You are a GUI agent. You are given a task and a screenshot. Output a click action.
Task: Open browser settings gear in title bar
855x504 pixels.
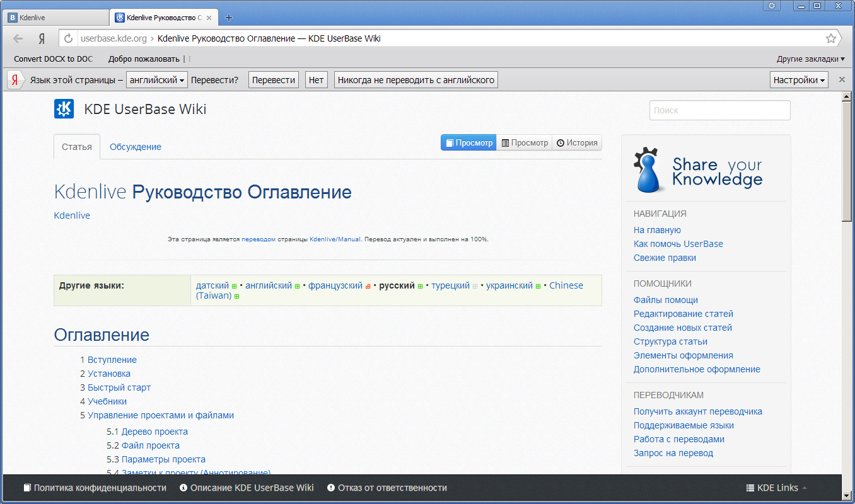pyautogui.click(x=772, y=6)
